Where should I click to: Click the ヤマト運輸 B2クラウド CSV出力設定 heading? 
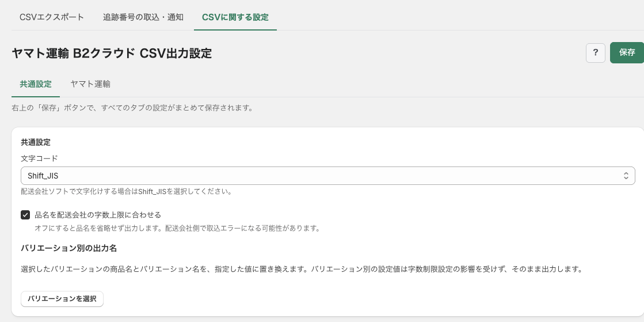click(112, 53)
